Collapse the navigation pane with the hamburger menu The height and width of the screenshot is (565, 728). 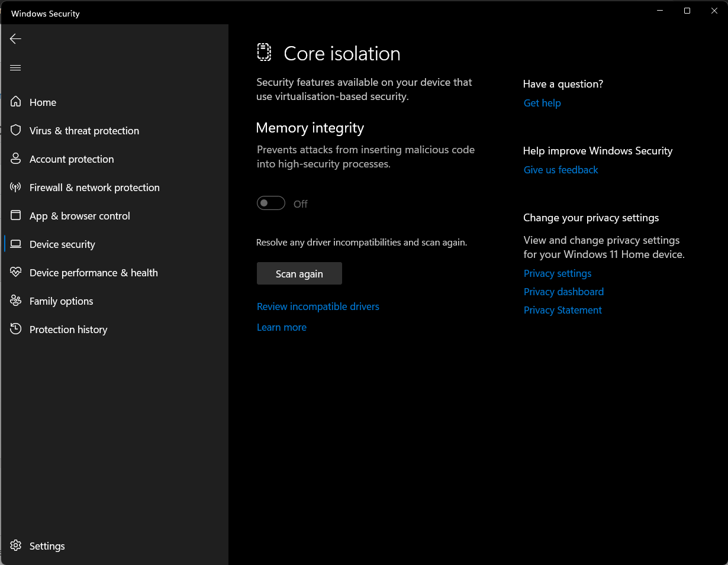(15, 67)
